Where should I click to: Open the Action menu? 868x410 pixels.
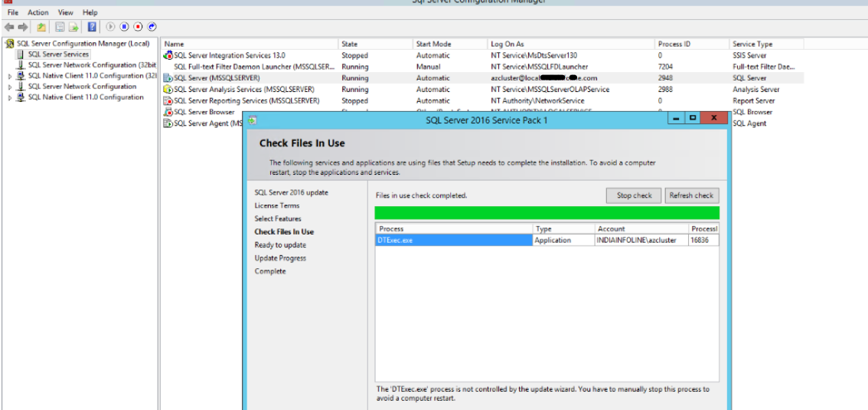tap(38, 12)
